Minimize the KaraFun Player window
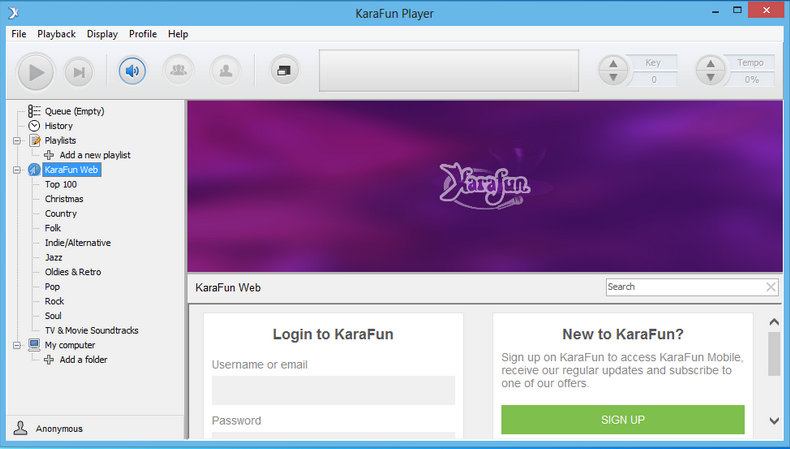The width and height of the screenshot is (790, 449). pos(715,11)
